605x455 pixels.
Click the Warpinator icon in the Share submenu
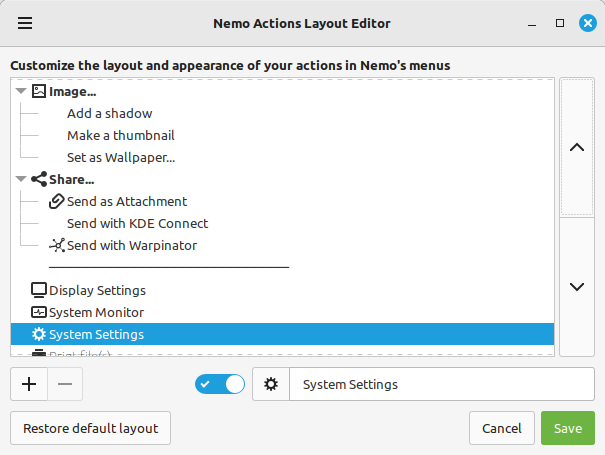[57, 246]
